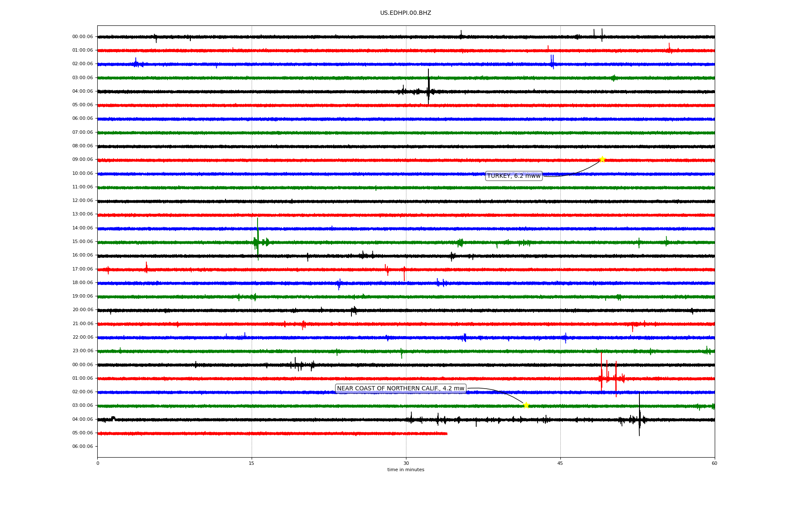The image size is (812, 508).
Task: Click the 06:00:06 label beside upper blue trace
Action: [x=82, y=118]
